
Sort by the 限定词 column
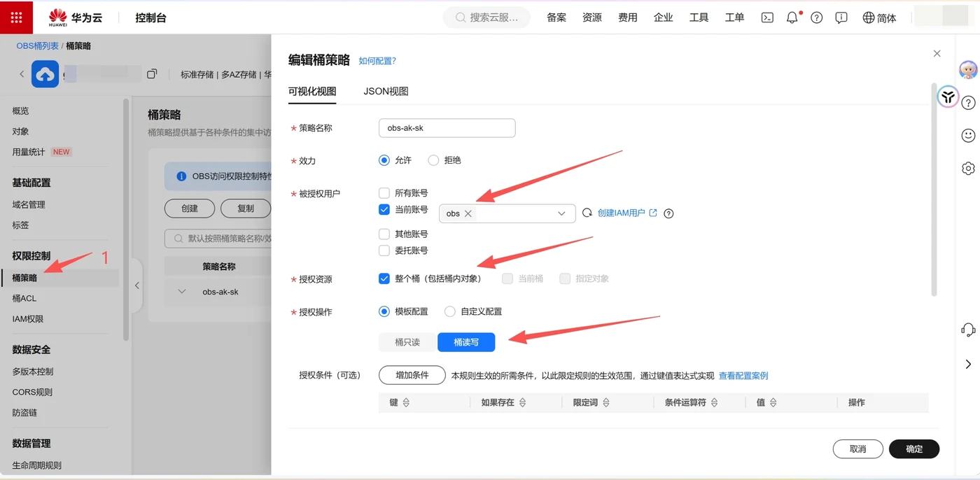[x=606, y=402]
